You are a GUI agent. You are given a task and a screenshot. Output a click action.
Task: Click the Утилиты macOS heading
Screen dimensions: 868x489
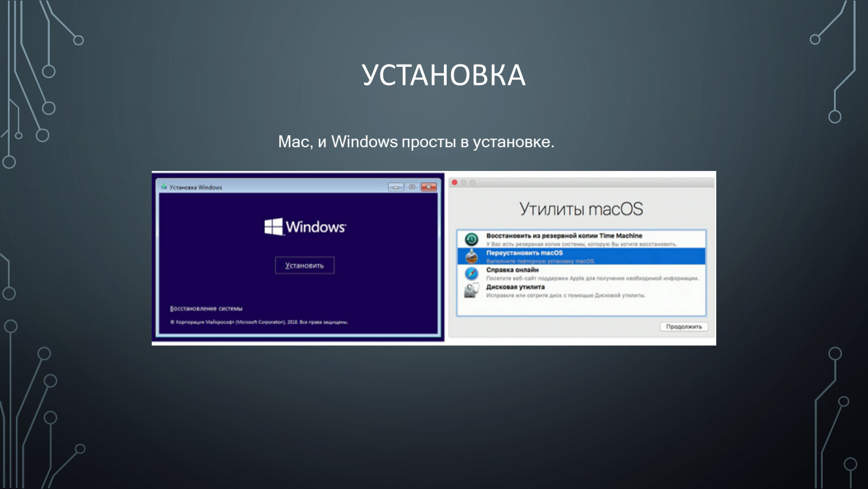[581, 209]
